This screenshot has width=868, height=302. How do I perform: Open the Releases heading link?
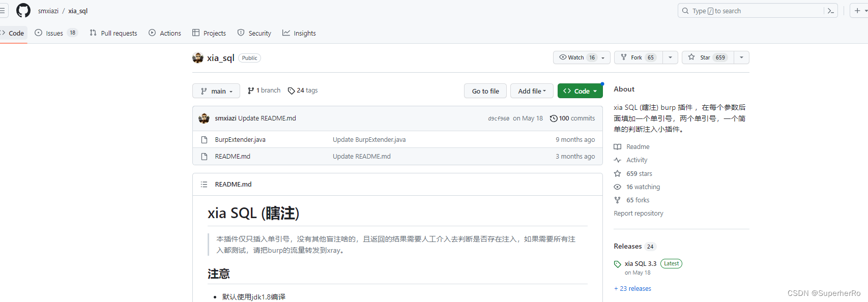tap(628, 246)
